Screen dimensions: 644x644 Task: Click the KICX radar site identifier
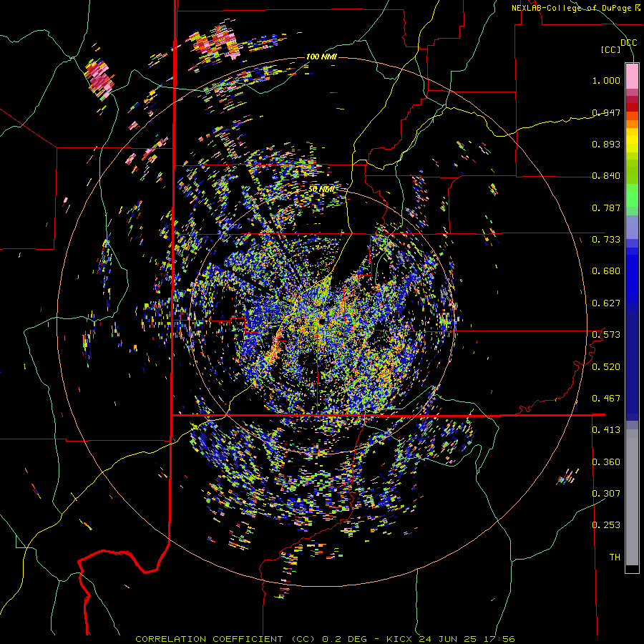pos(399,639)
